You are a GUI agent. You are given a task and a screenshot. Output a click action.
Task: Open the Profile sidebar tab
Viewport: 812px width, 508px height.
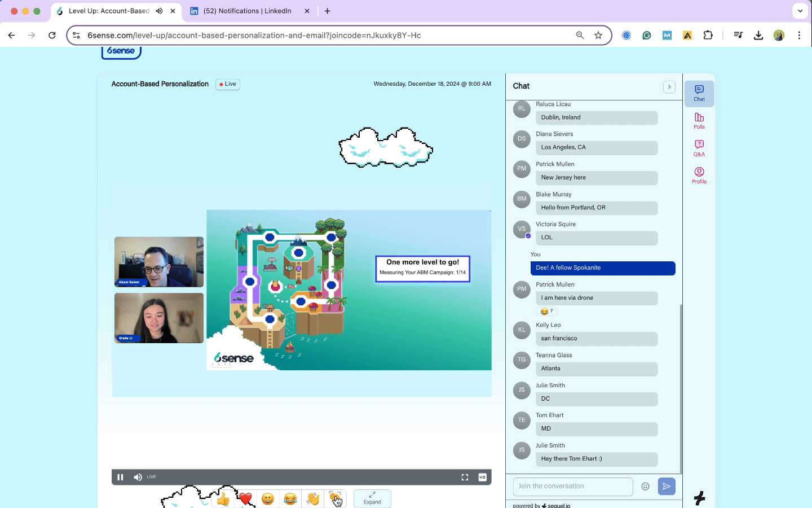click(699, 176)
